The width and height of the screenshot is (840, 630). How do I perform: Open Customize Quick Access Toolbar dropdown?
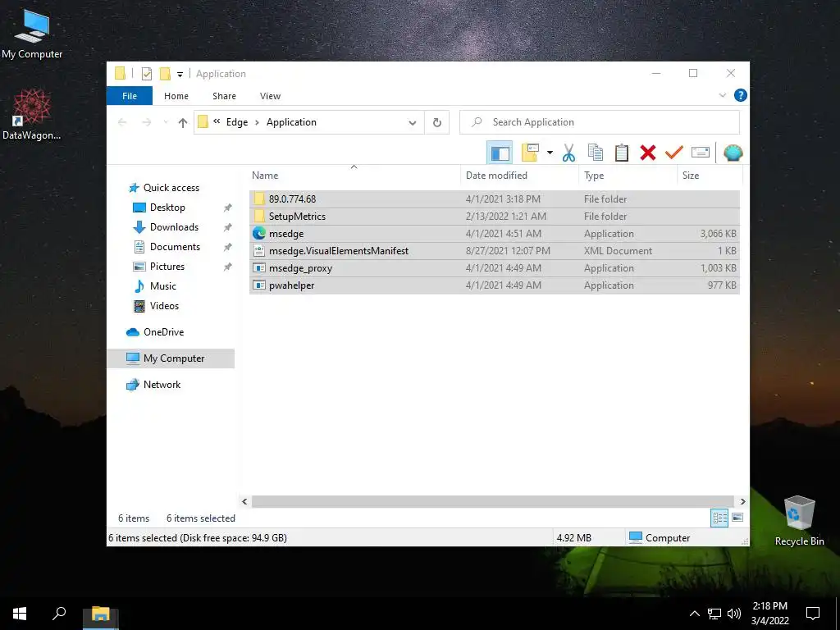(x=180, y=75)
